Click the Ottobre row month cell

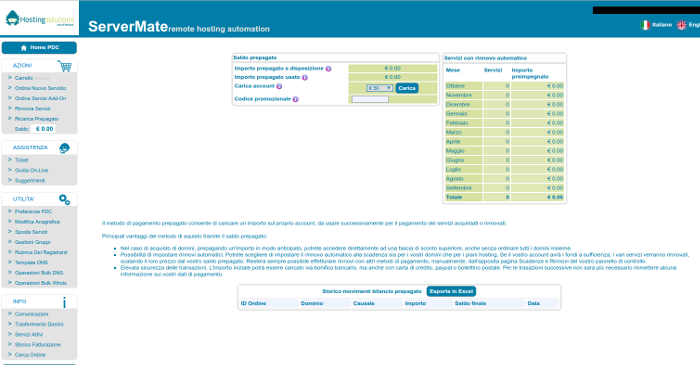pos(463,86)
